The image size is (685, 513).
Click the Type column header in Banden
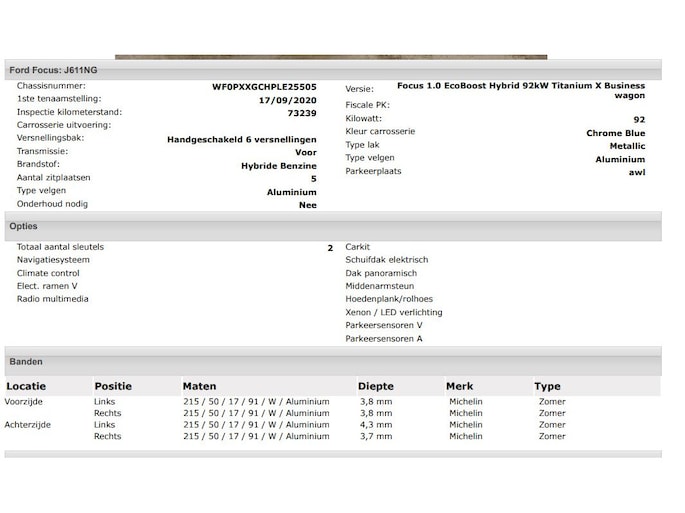tap(547, 386)
